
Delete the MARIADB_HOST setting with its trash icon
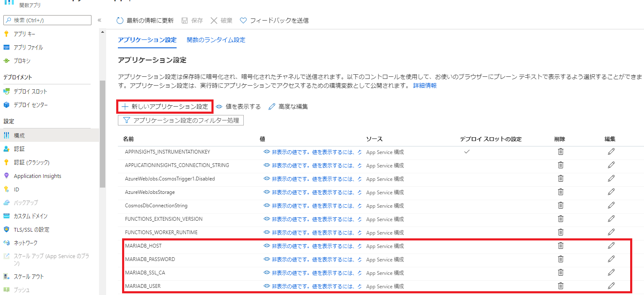click(x=561, y=245)
